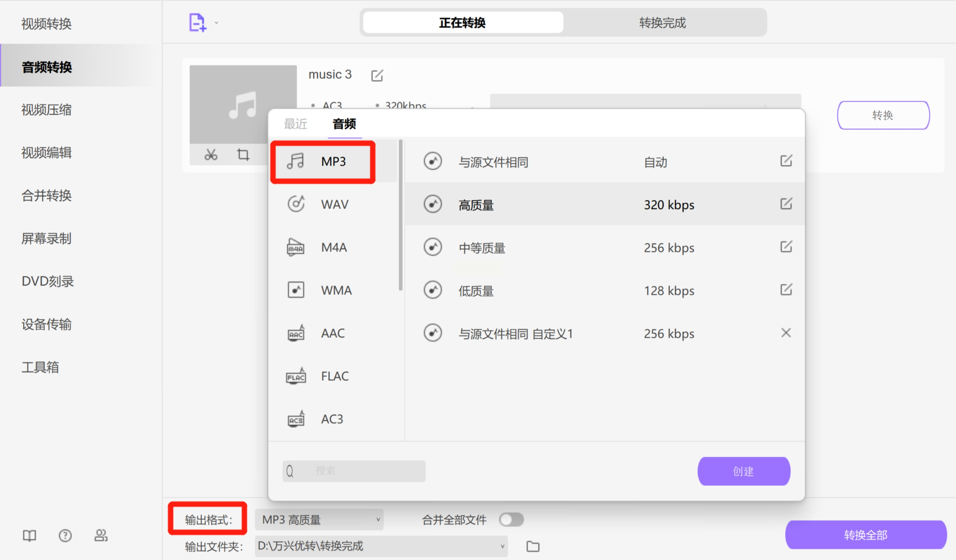This screenshot has height=560, width=956.
Task: Open the 最近 tab in format dialog
Action: pyautogui.click(x=296, y=124)
